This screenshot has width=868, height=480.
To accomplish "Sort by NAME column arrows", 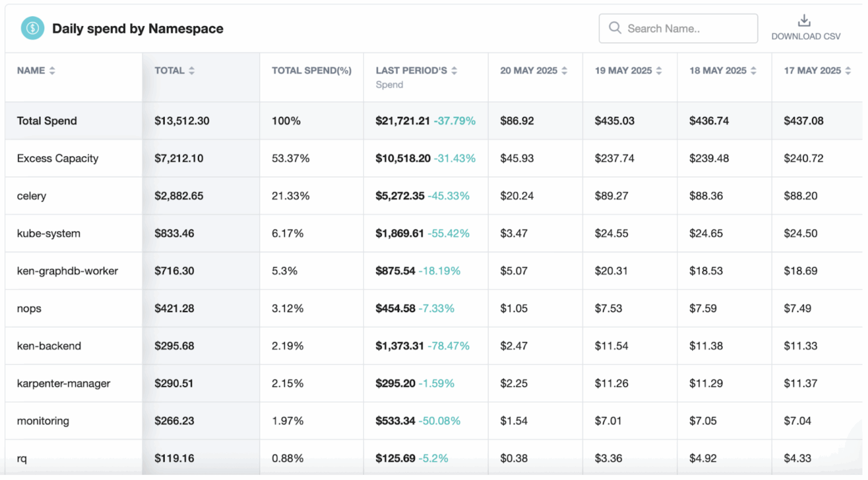I will click(x=52, y=71).
